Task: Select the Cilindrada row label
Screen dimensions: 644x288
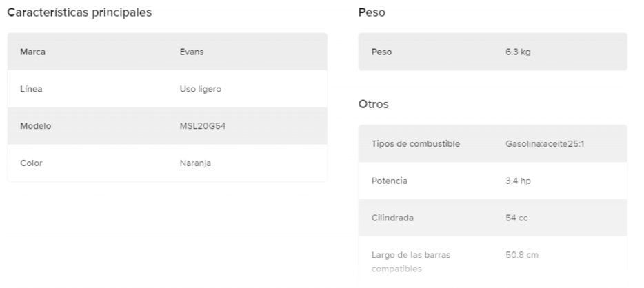Action: pyautogui.click(x=392, y=218)
